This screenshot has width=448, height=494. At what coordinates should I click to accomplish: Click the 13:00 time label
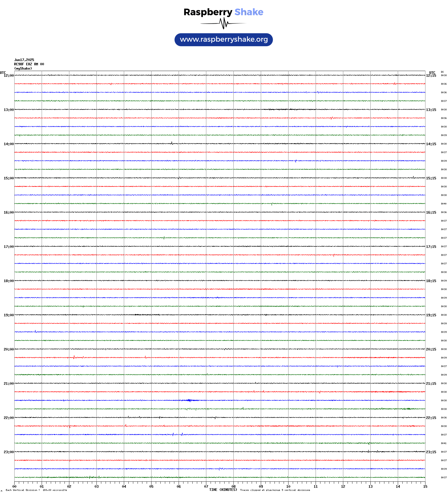tap(9, 110)
